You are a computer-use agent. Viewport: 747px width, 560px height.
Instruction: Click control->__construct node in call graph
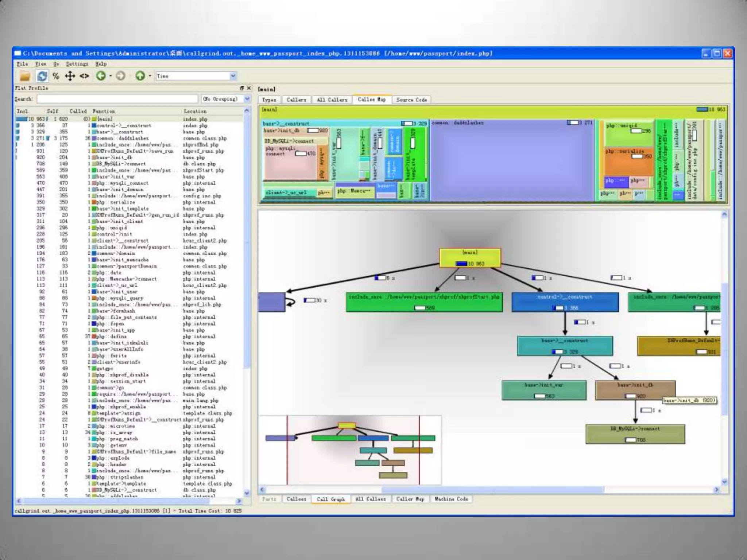565,302
